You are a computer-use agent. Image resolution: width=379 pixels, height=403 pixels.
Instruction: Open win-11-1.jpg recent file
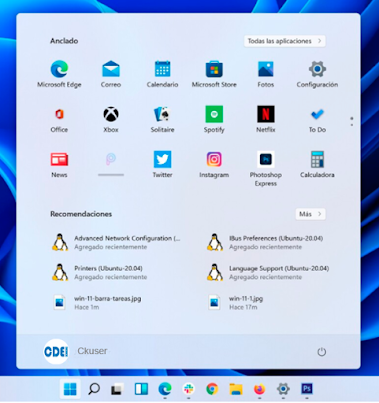(235, 302)
